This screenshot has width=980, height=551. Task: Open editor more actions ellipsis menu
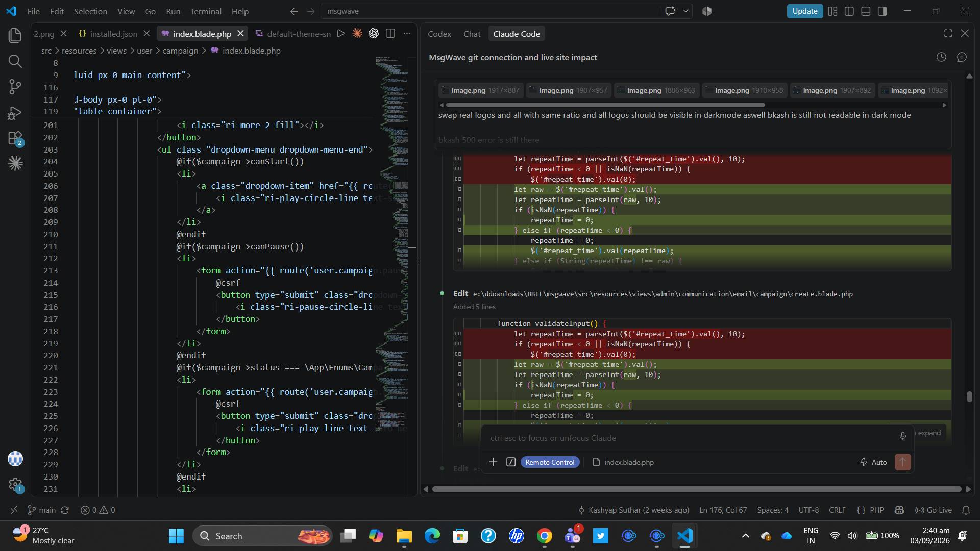pos(407,33)
